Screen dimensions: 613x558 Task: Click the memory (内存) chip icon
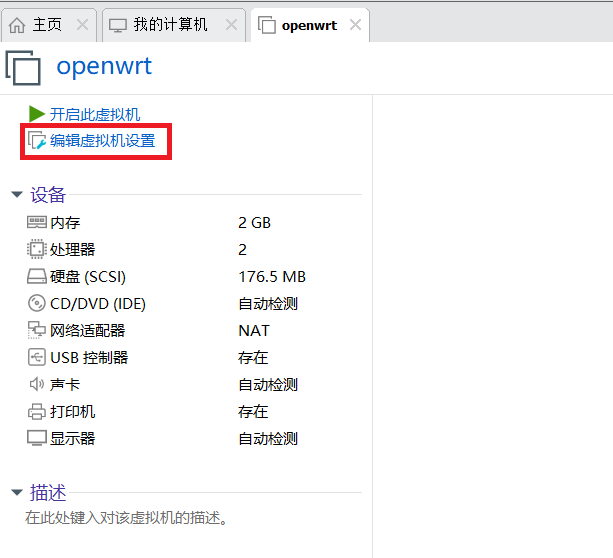(x=37, y=222)
